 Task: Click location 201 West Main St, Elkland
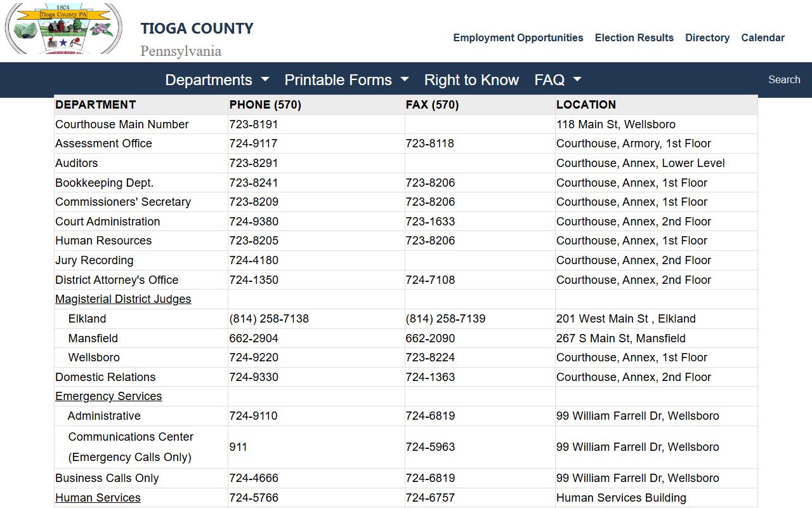tap(626, 319)
